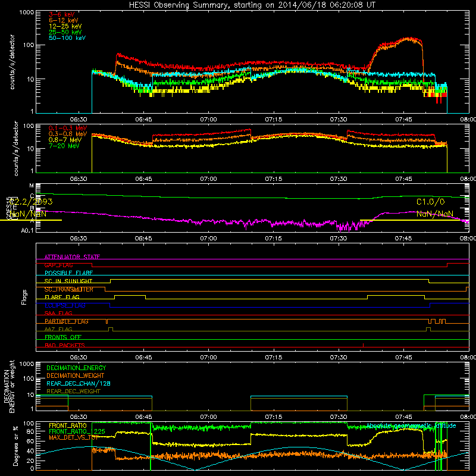Click the BAD_PACKETS flag label

coord(65,345)
